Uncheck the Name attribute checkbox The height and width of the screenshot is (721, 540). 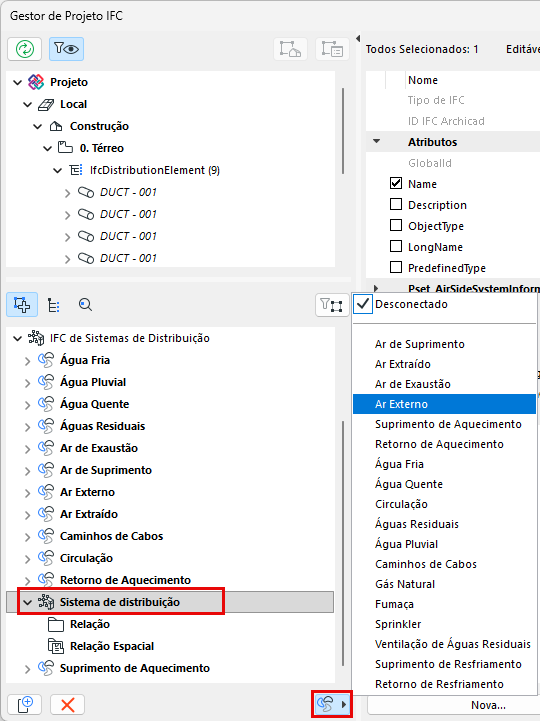point(396,183)
